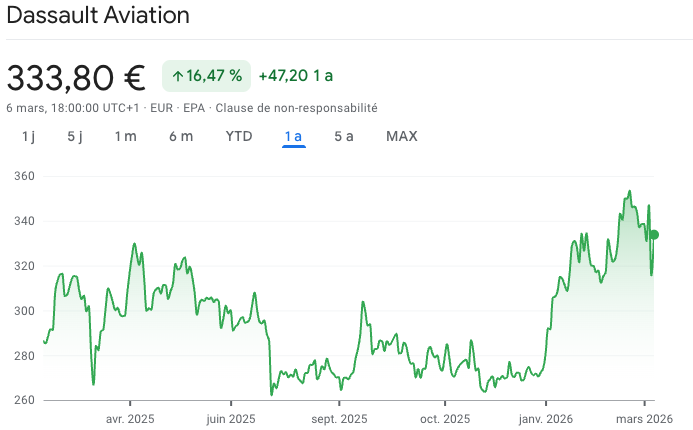Click the 6 mars, 18:00:00 UTC+1 timestamp
The width and height of the screenshot is (693, 430).
click(x=72, y=108)
